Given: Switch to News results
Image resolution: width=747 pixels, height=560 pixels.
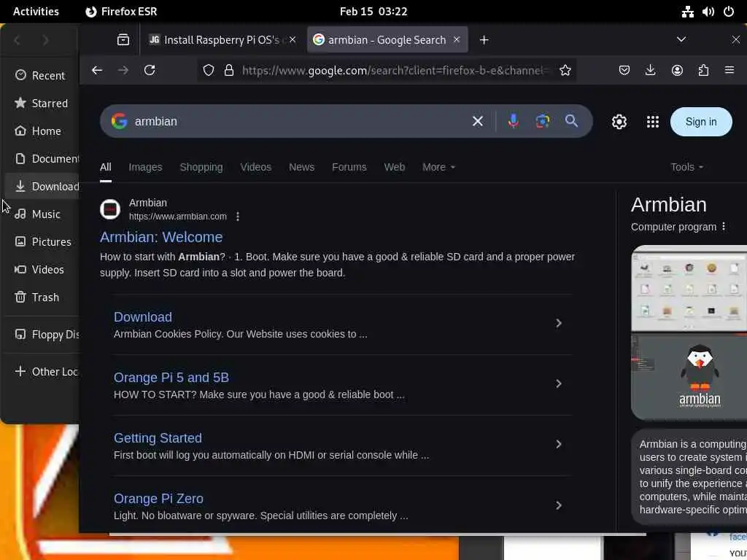Looking at the screenshot, I should coord(301,167).
